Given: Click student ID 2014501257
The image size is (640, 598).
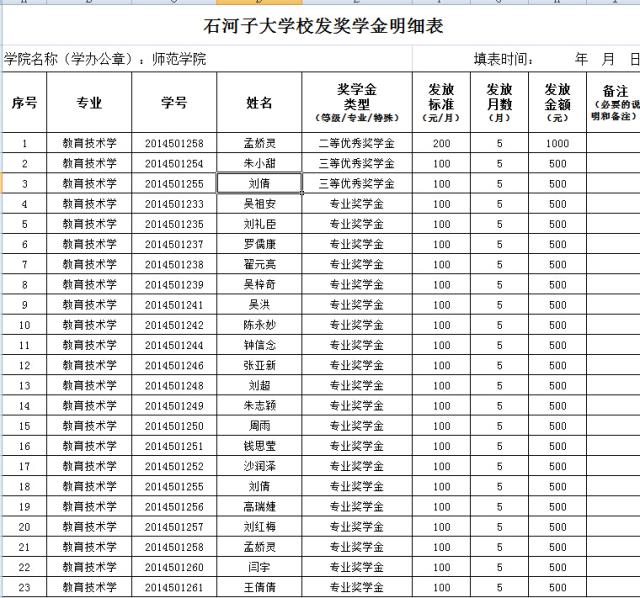Looking at the screenshot, I should [174, 527].
